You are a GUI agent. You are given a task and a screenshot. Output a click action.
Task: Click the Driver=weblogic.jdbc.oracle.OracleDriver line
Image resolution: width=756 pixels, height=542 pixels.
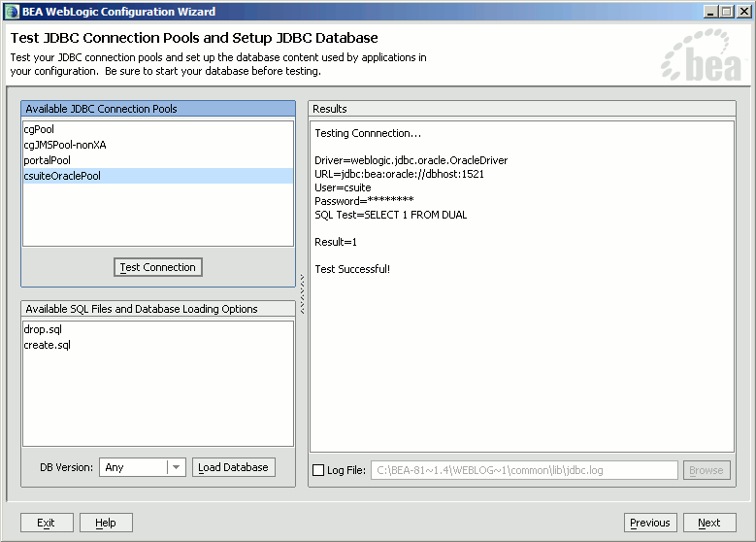[x=411, y=160]
